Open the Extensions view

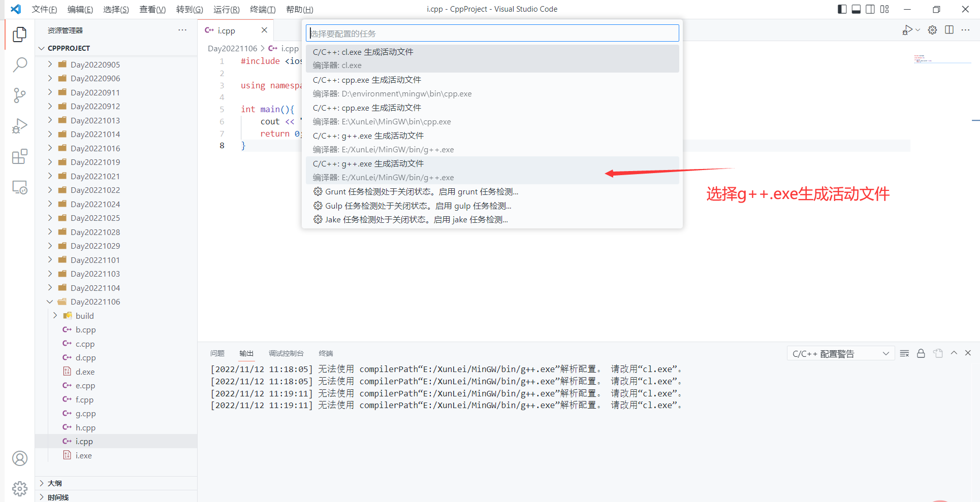click(x=19, y=156)
